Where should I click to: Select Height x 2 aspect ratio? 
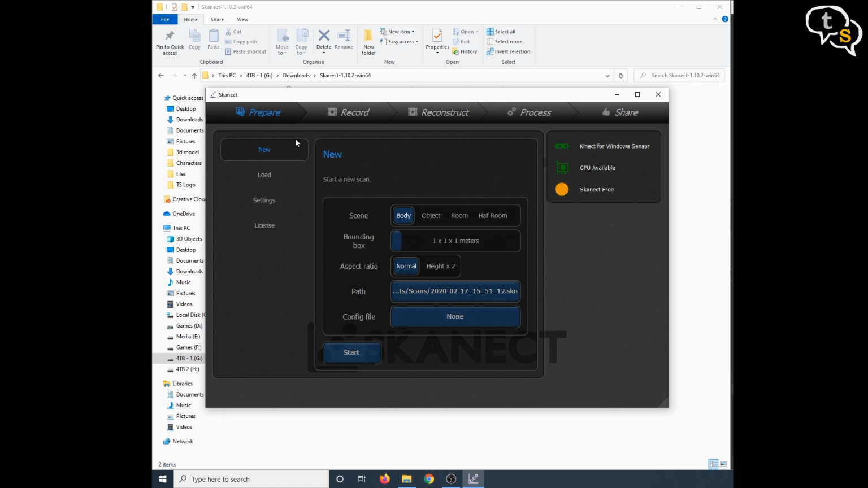[x=441, y=266]
